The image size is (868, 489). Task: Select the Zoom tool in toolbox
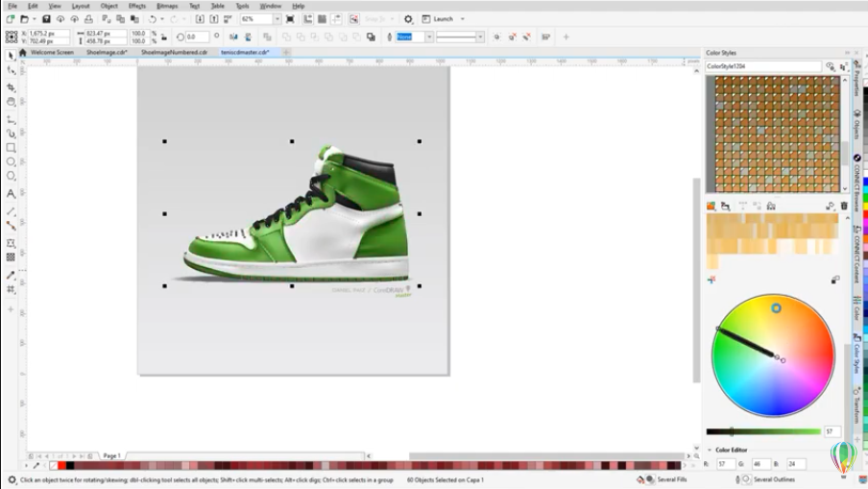click(x=11, y=102)
